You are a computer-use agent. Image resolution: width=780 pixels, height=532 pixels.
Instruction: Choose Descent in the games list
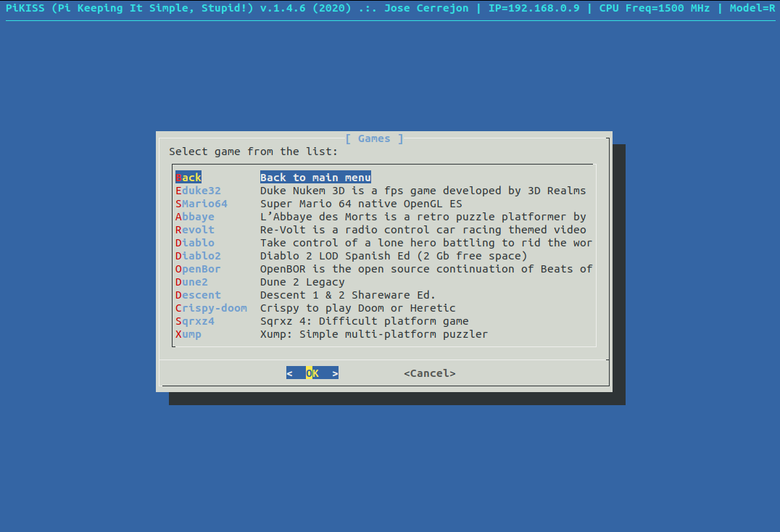pos(198,295)
